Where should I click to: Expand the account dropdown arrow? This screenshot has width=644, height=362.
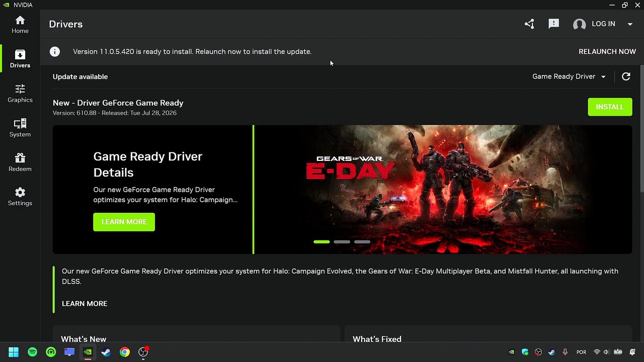630,24
